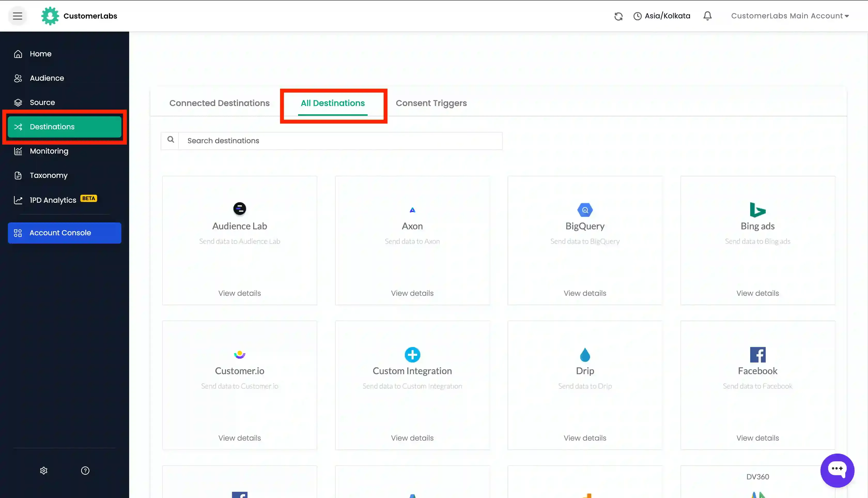This screenshot has width=868, height=498.
Task: Open the chat support bubble
Action: [837, 470]
